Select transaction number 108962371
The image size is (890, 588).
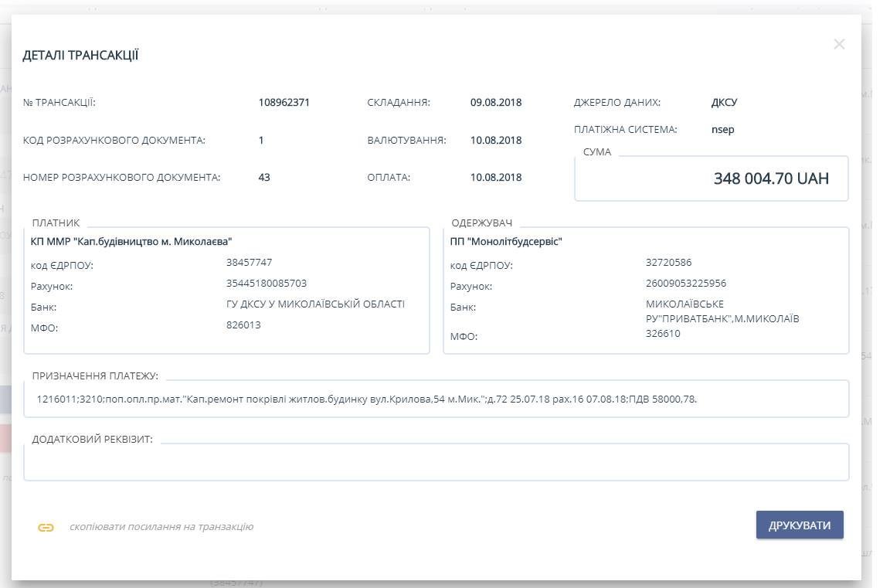tap(284, 102)
